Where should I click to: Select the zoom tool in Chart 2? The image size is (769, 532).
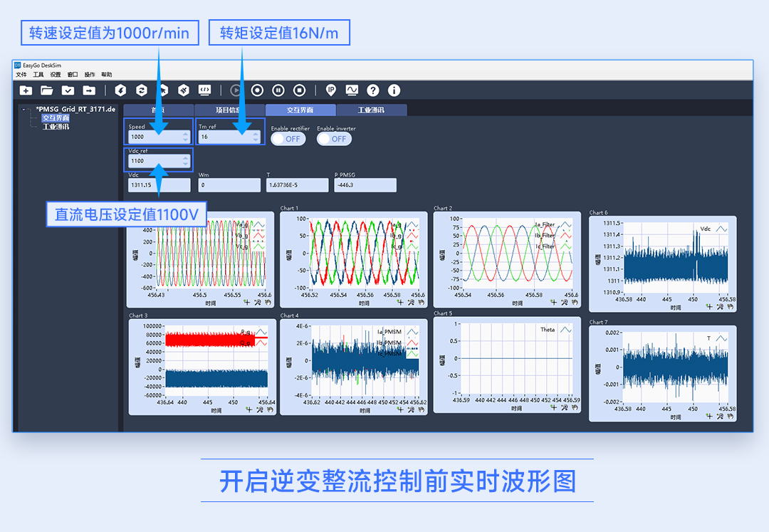pos(564,303)
